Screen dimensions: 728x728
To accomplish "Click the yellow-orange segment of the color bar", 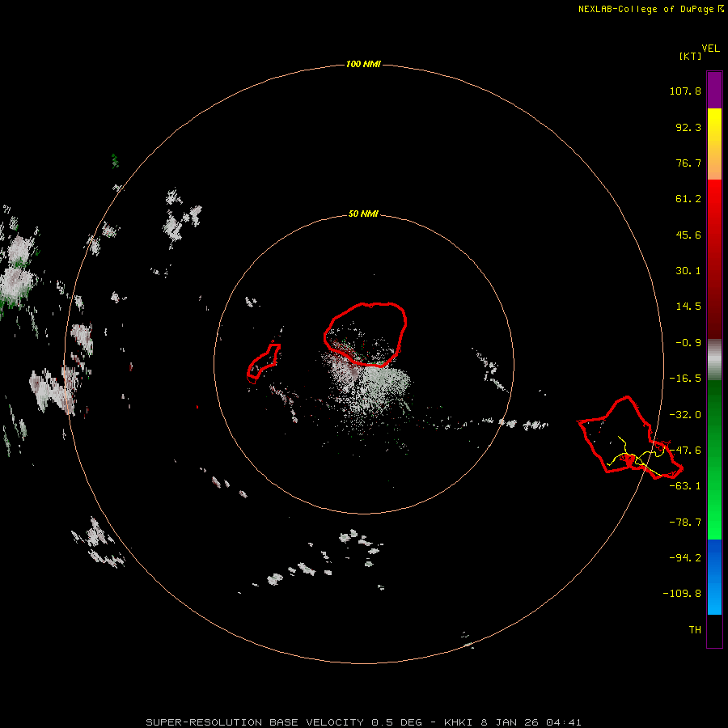I will click(714, 144).
